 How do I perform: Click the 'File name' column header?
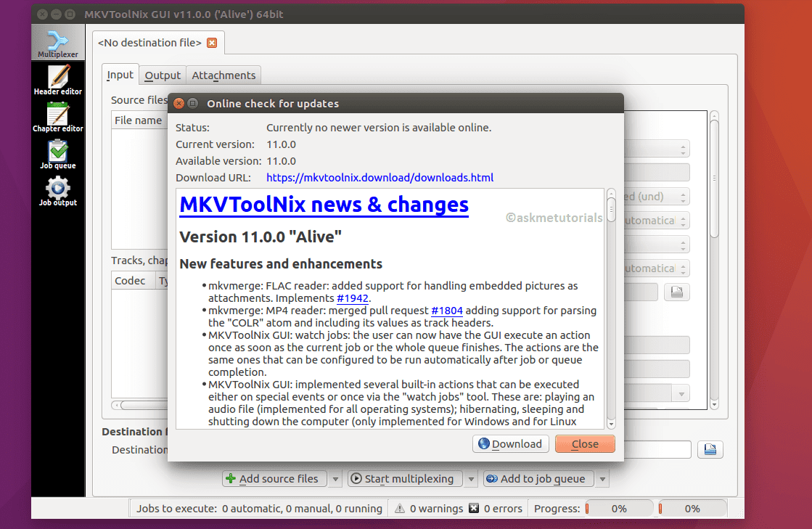139,120
